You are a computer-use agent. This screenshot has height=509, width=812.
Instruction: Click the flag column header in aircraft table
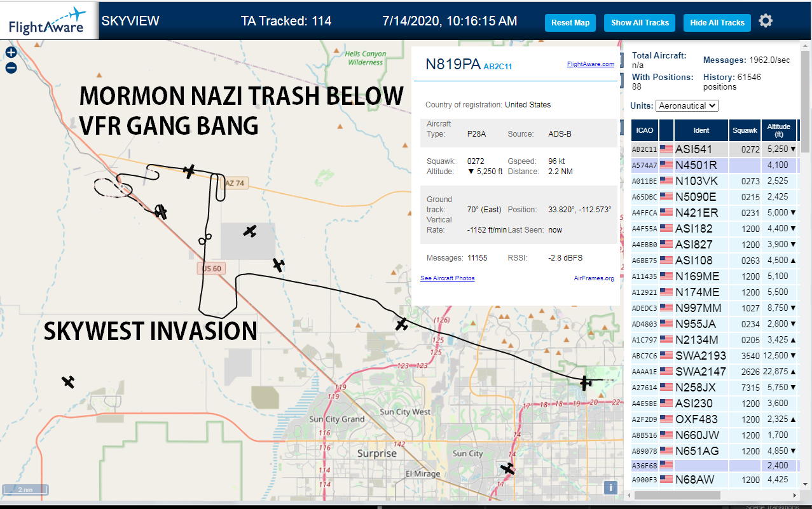tap(666, 130)
